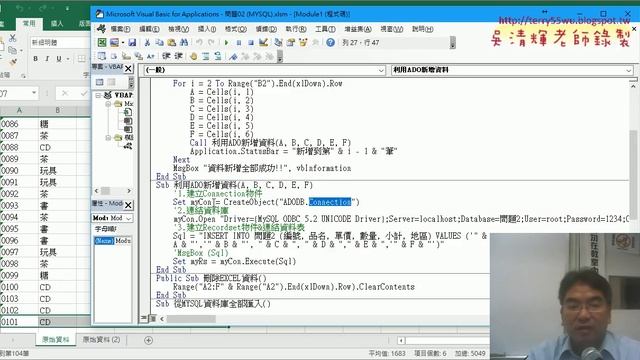Viewport: 640px width, 360px height.
Task: Select column A header in Excel
Action: (x=19, y=110)
